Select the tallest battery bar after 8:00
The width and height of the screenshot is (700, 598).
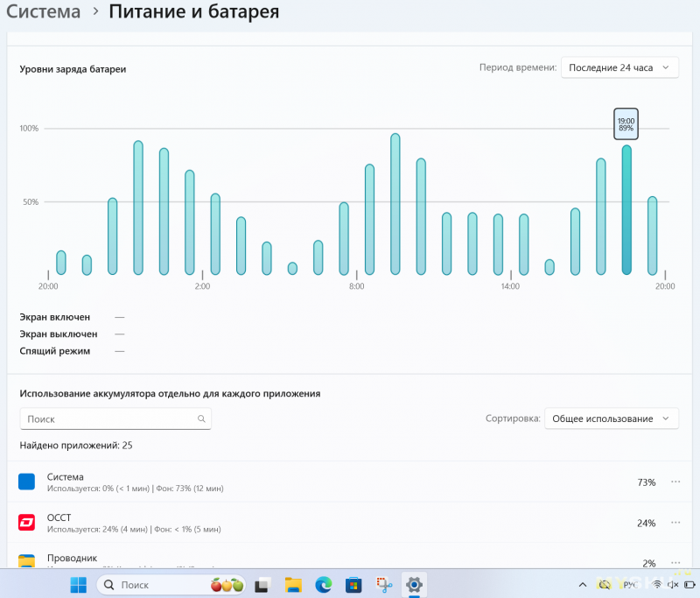[395, 204]
